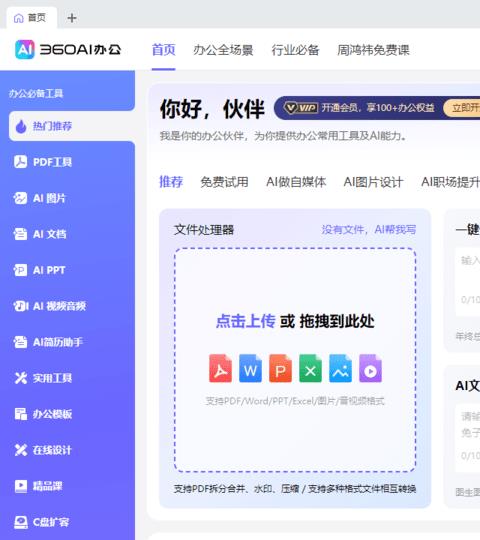
Task: Click the orange PPT file icon
Action: click(x=280, y=368)
